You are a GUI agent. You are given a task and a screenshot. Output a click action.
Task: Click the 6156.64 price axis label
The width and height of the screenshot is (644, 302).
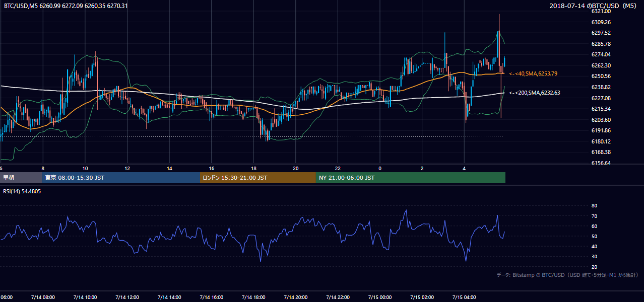[601, 163]
